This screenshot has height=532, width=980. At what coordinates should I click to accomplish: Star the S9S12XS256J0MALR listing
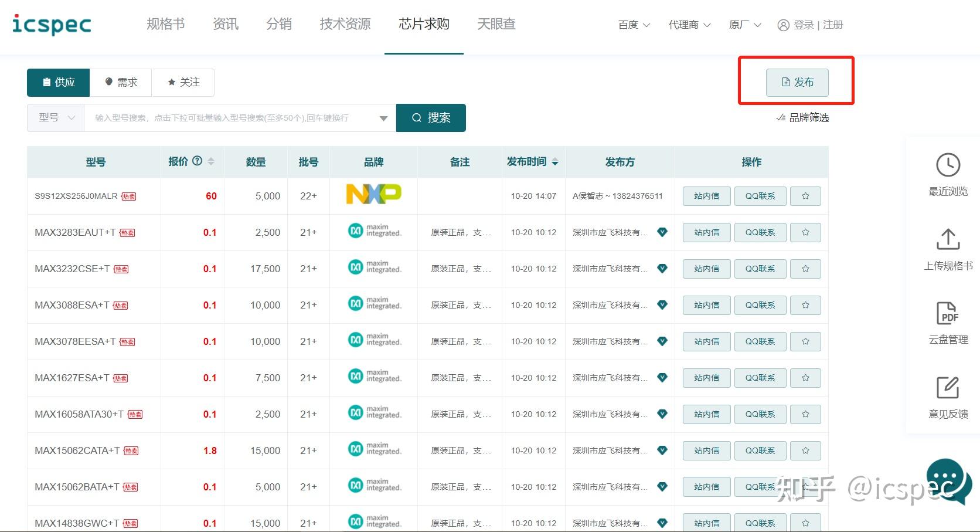(x=805, y=196)
